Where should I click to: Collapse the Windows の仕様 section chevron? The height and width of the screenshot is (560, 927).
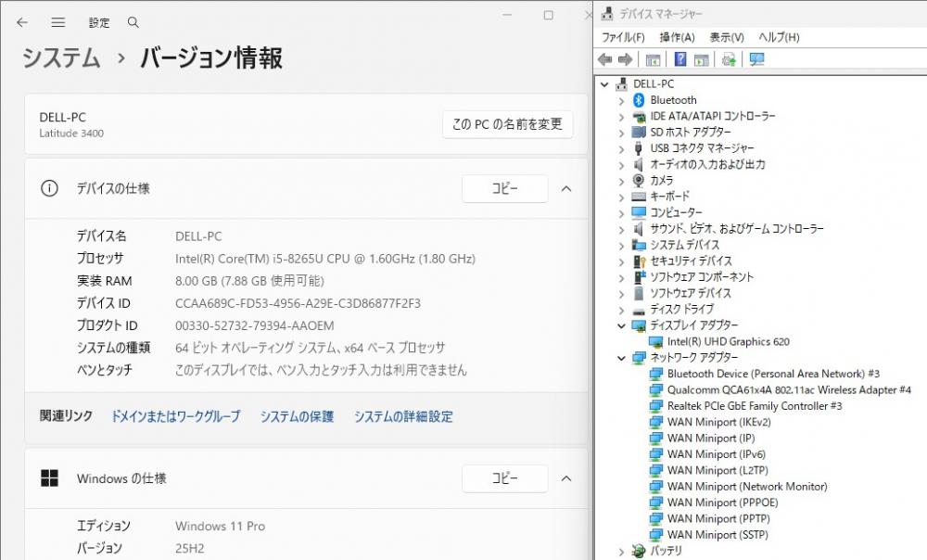(x=566, y=478)
